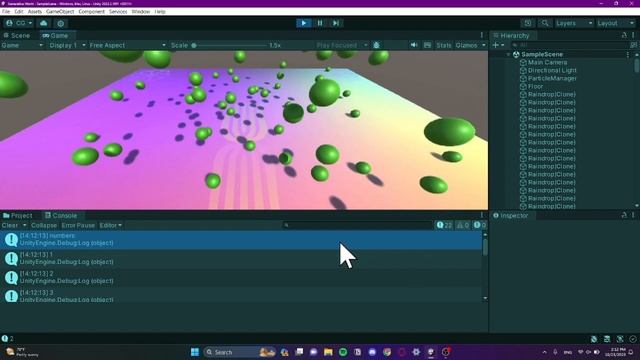Open the Layers dropdown
The height and width of the screenshot is (360, 640).
573,23
